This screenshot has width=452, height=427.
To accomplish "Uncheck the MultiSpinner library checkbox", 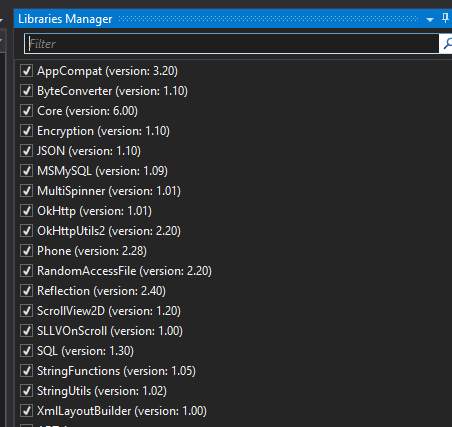I will pos(26,191).
